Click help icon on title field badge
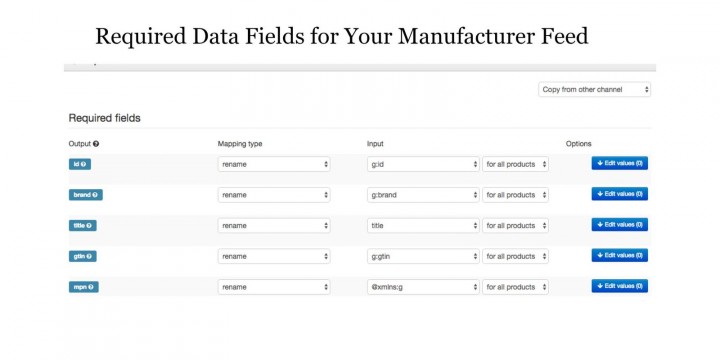 89,225
